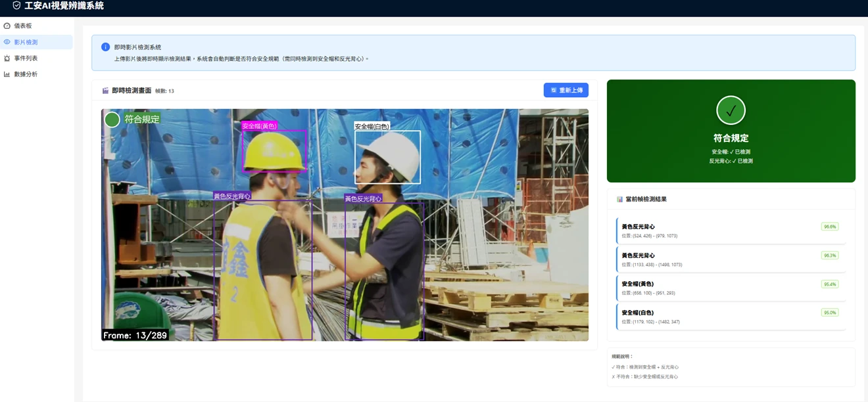Screen dimensions: 868x402
Task: Click the 95.0% confidence badge
Action: [x=830, y=313]
